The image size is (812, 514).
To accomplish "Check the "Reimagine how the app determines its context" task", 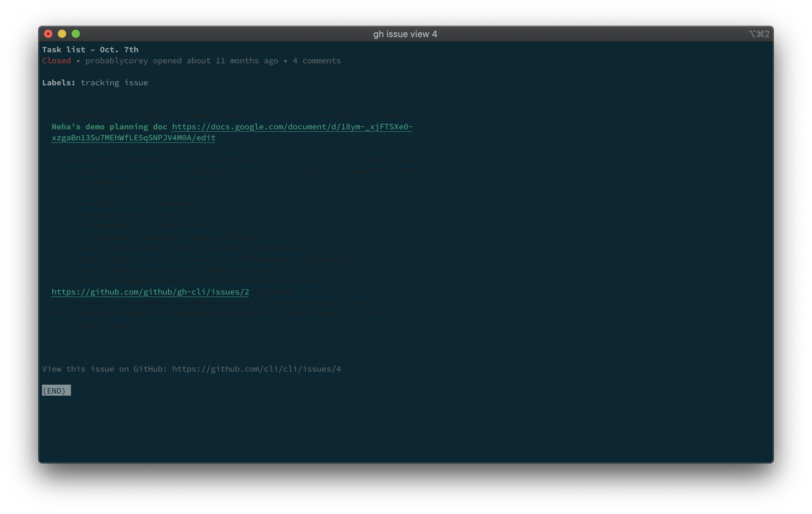I will [59, 280].
